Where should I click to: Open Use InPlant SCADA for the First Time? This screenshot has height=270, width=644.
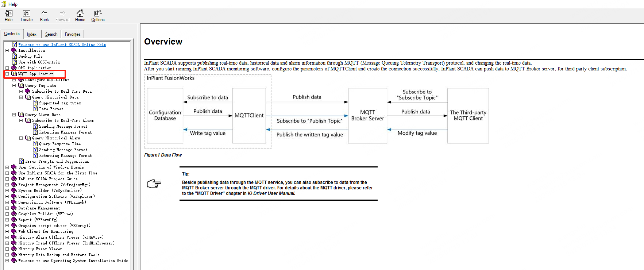click(58, 173)
